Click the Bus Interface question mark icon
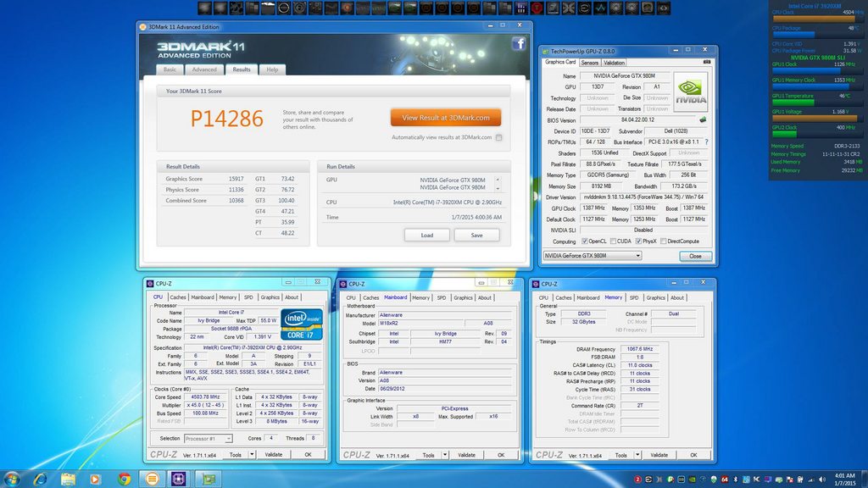 coord(706,142)
